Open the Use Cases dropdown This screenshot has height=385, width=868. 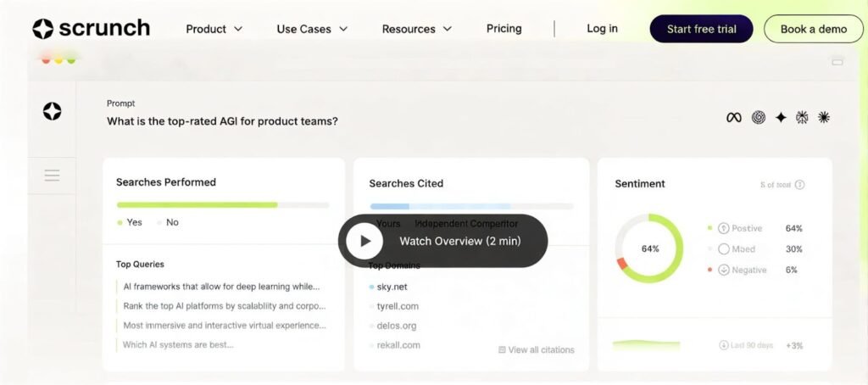click(312, 29)
